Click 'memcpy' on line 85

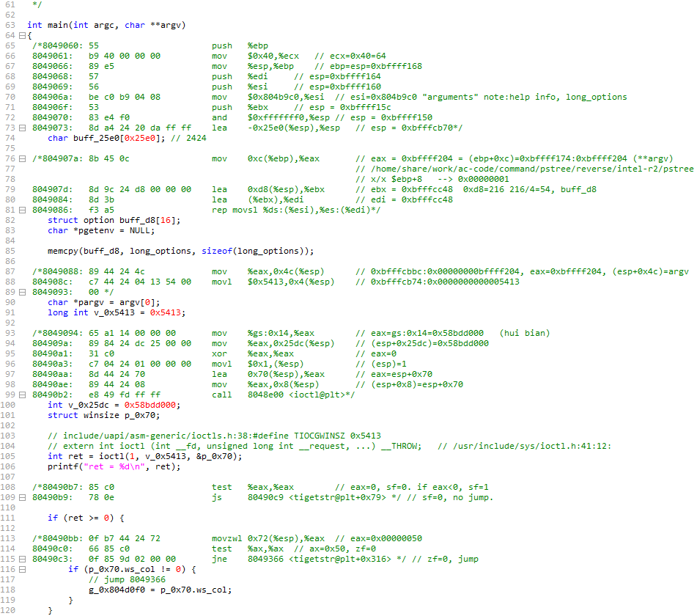(63, 252)
